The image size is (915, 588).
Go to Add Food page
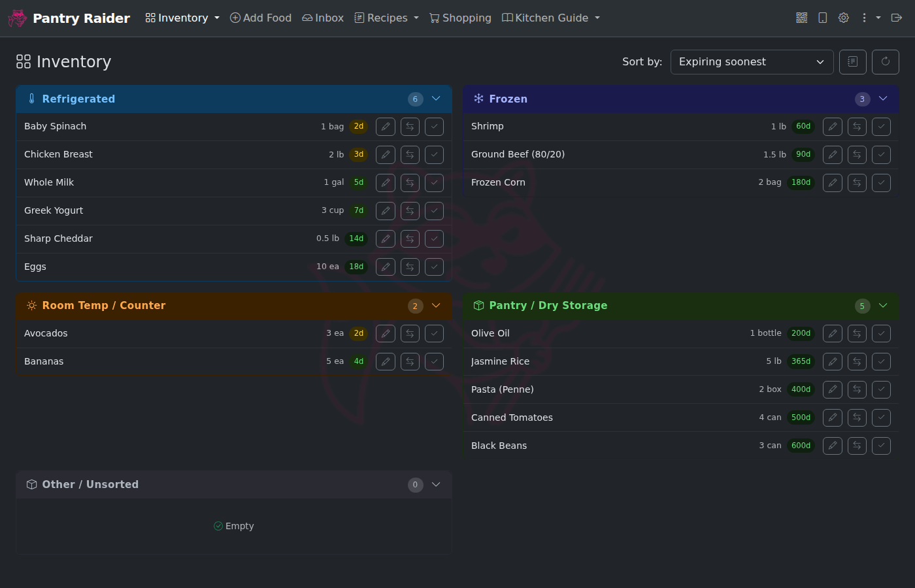tap(261, 18)
